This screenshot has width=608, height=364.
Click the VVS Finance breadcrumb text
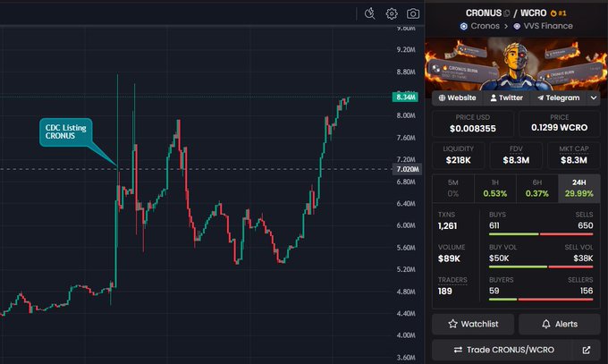(548, 26)
